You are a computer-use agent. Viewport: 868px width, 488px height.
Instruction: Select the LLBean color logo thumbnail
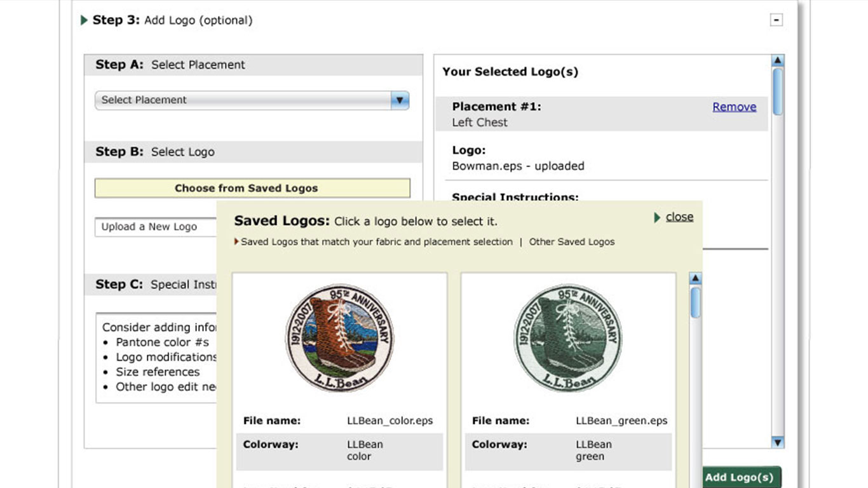(x=339, y=337)
